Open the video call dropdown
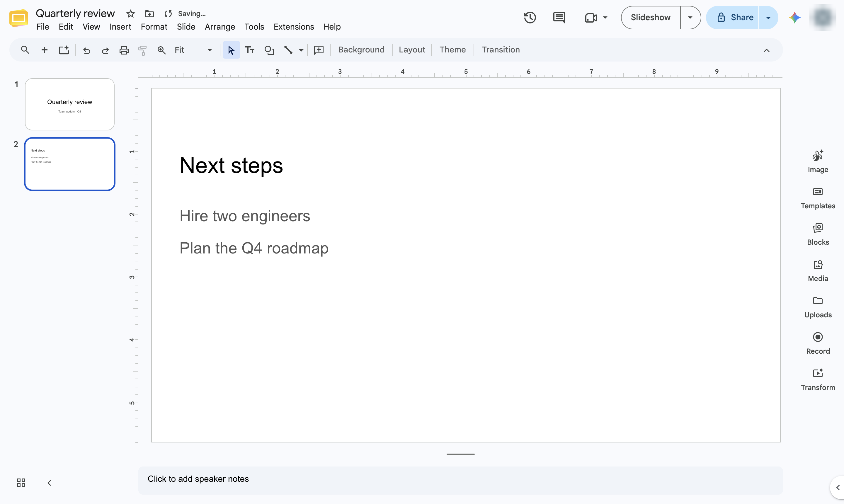 pyautogui.click(x=605, y=17)
